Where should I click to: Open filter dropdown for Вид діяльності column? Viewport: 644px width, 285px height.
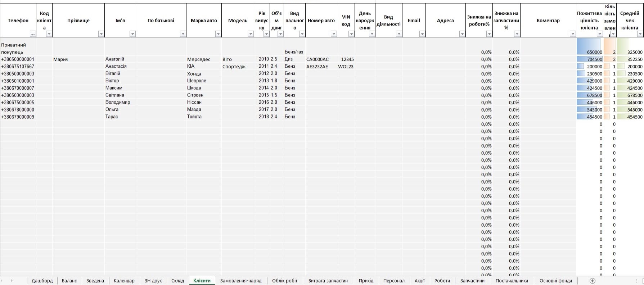click(x=399, y=34)
